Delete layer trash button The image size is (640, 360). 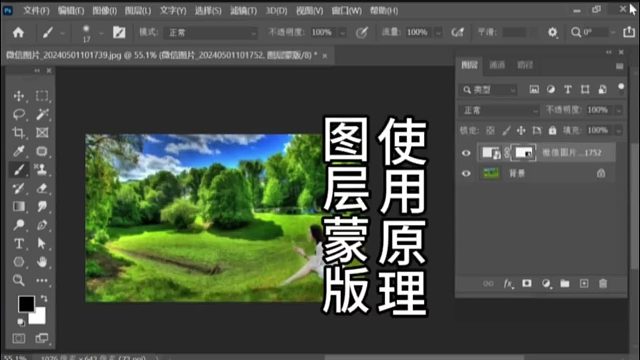point(603,283)
